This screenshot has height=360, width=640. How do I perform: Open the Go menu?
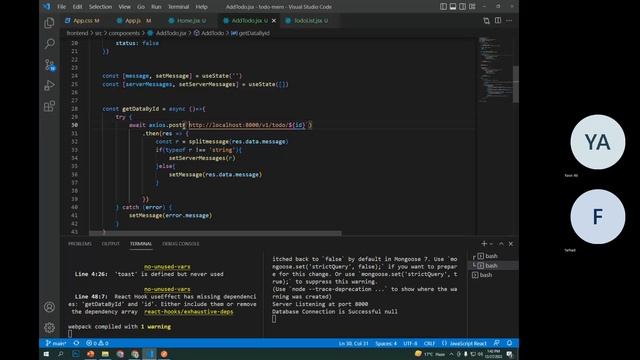click(141, 7)
